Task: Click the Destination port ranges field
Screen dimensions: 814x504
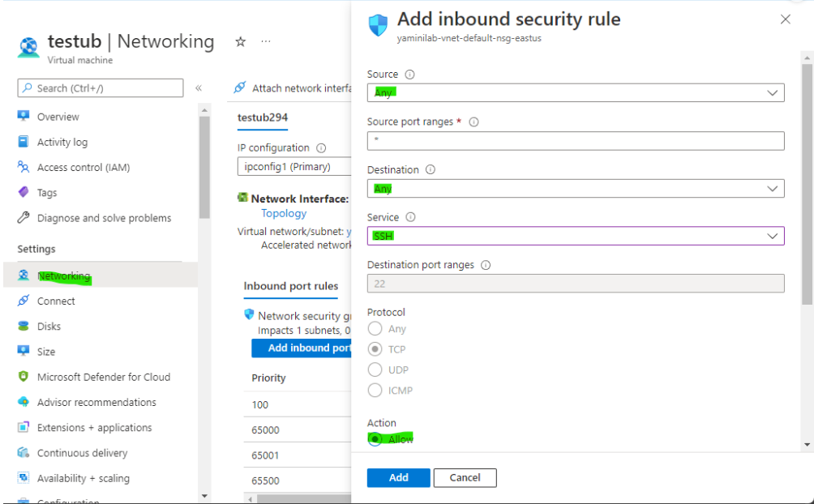Action: click(x=576, y=284)
